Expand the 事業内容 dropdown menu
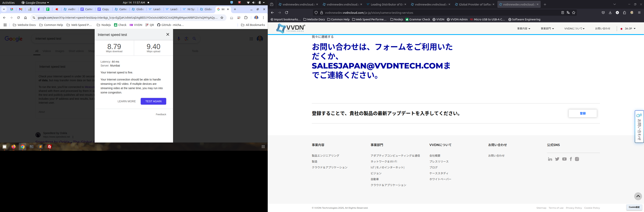The height and width of the screenshot is (212, 644). (523, 29)
